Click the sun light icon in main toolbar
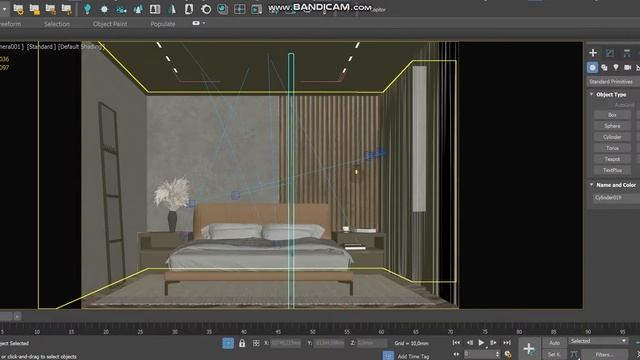The width and height of the screenshot is (640, 360). 104,9
